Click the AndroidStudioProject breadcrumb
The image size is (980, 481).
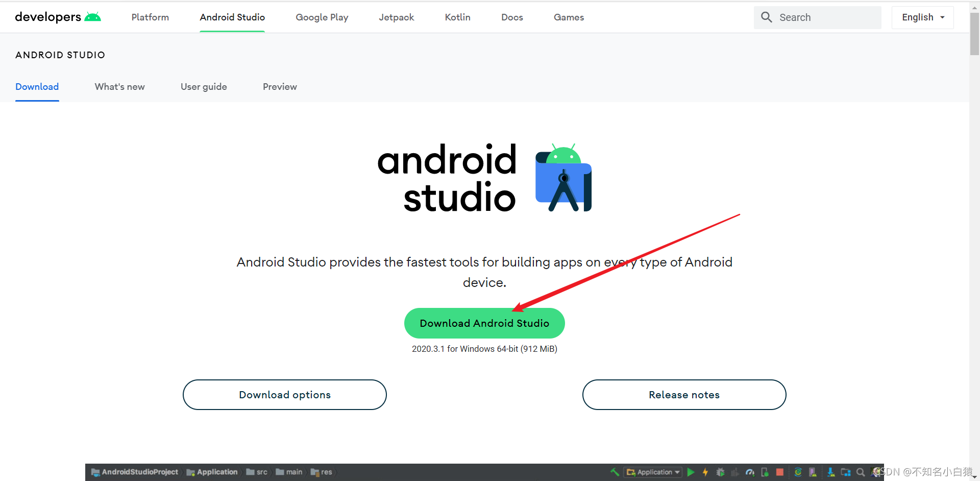click(x=135, y=472)
